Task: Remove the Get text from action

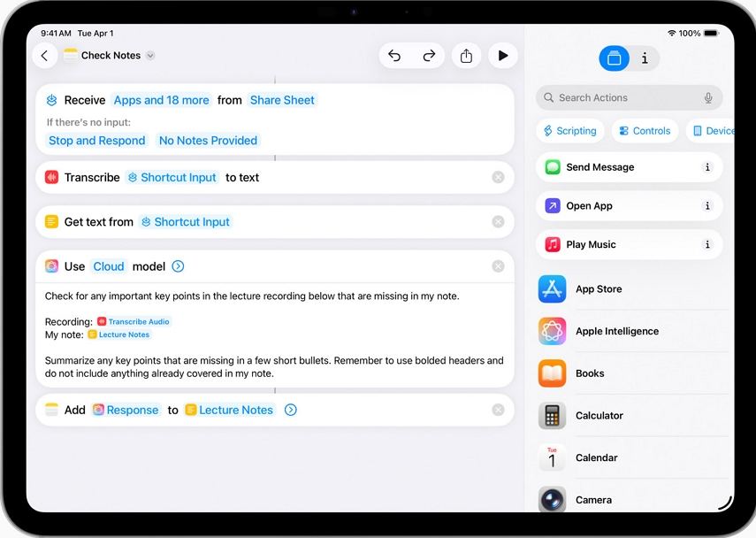Action: [498, 222]
